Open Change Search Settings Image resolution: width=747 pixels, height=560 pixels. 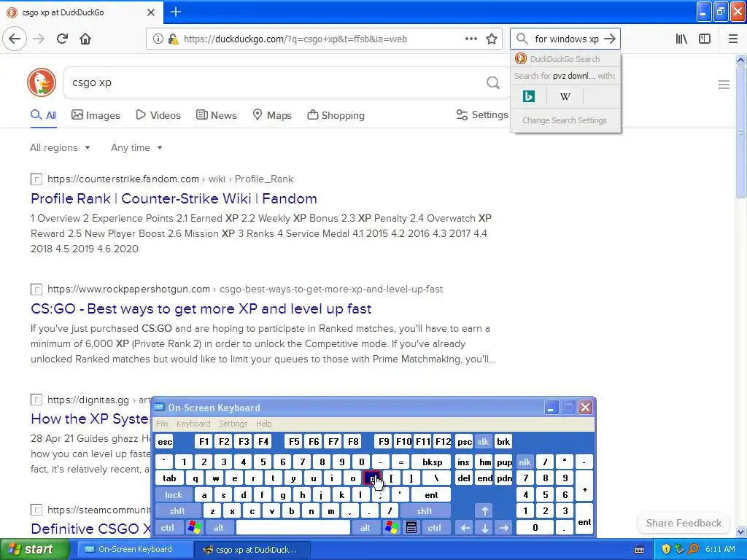(565, 120)
